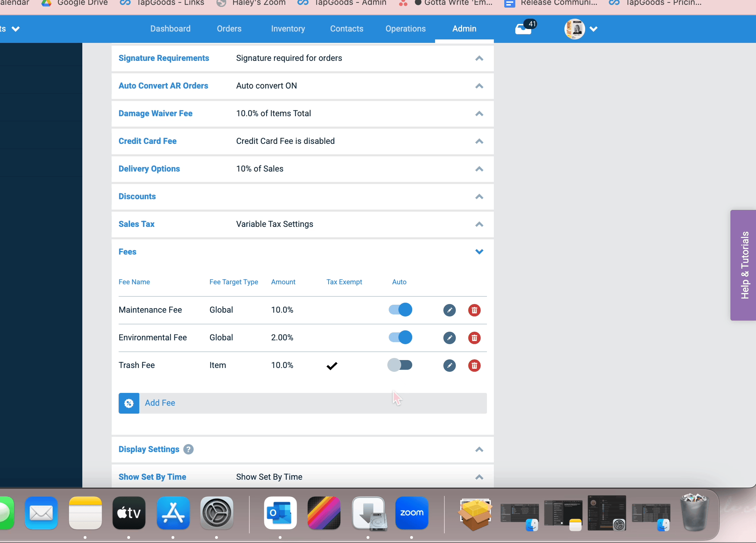Open the inbox with 41 notifications
This screenshot has height=543, width=756.
point(525,28)
